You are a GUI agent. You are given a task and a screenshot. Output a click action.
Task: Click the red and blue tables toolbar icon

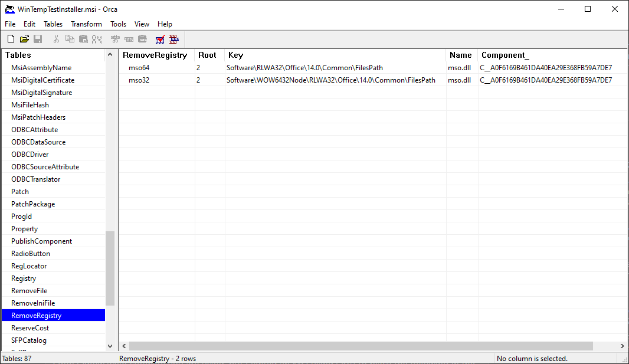[173, 39]
